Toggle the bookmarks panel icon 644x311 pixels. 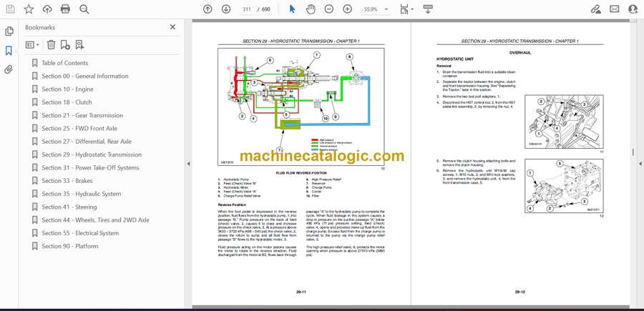(x=9, y=51)
